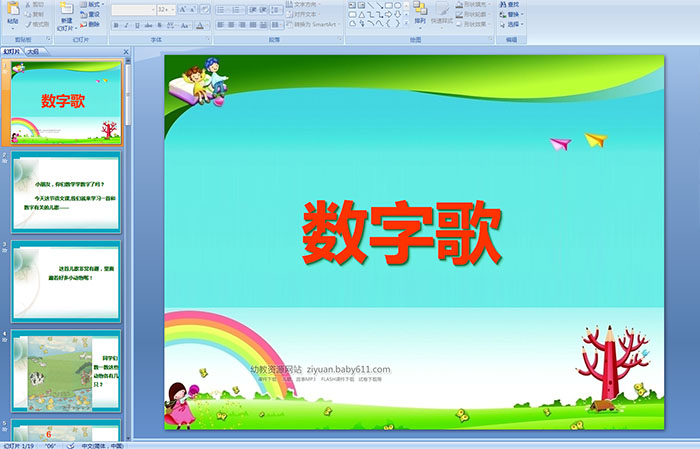Toggle Underline formatting
Screen dimensions: 700x449
(x=137, y=25)
